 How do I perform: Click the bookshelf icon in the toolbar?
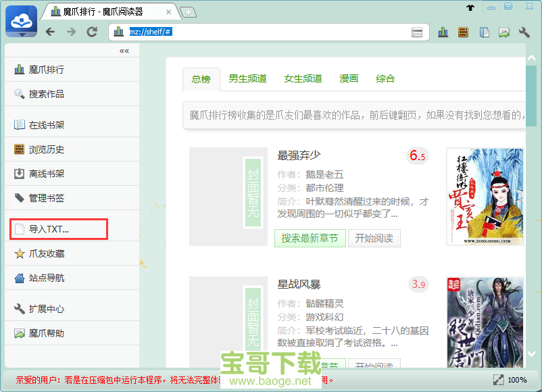coord(463,32)
